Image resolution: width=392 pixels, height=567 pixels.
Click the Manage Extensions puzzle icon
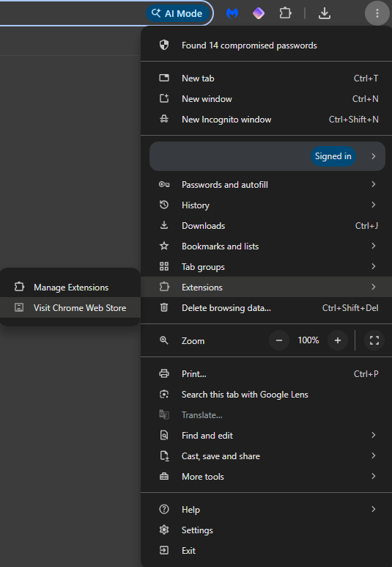[x=19, y=287]
